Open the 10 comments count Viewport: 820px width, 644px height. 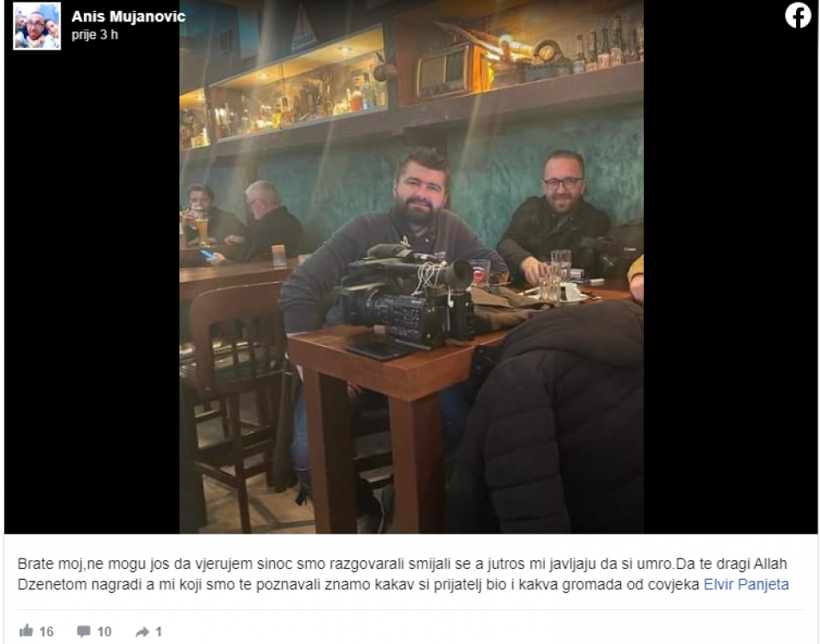coord(104,631)
